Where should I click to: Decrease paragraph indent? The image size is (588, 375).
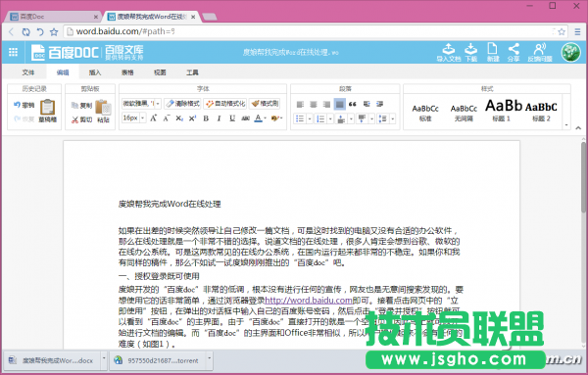pos(367,104)
